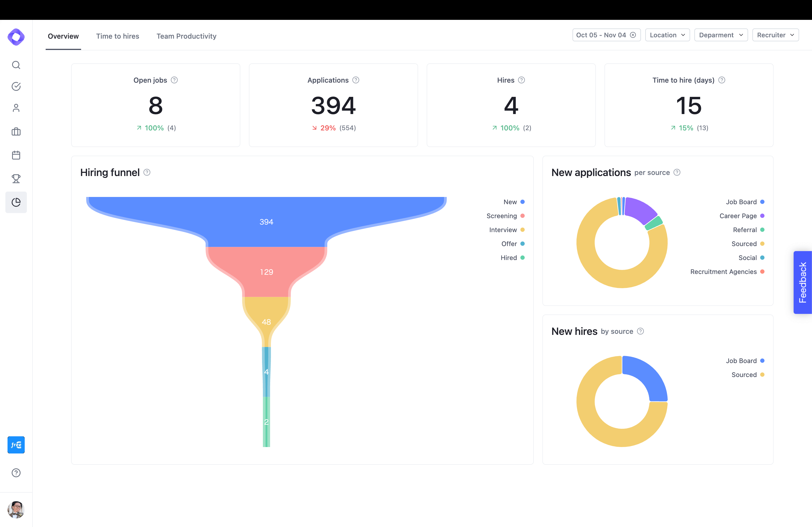This screenshot has width=812, height=527.
Task: Open the help question mark icon in sidebar
Action: click(x=16, y=473)
